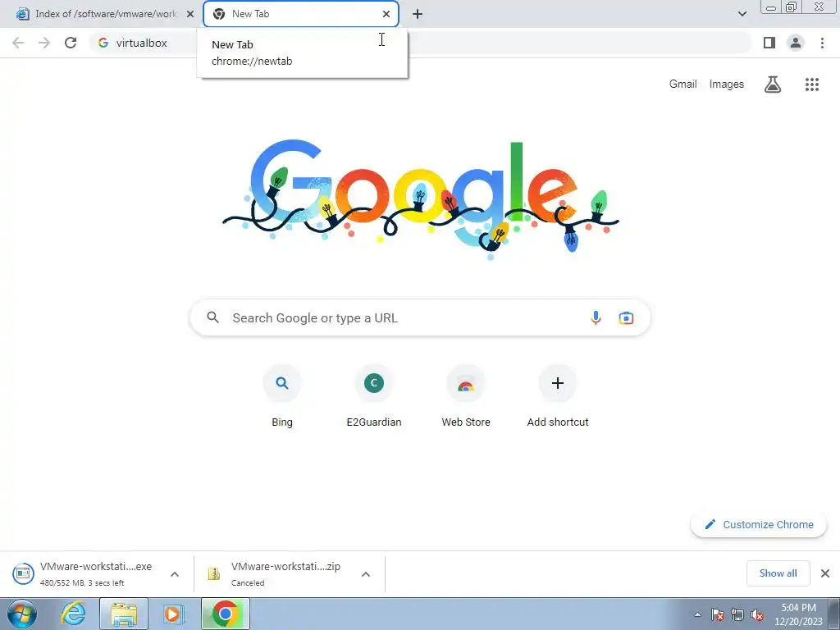The height and width of the screenshot is (630, 840).
Task: Open Windows Explorer from the taskbar
Action: pos(124,614)
